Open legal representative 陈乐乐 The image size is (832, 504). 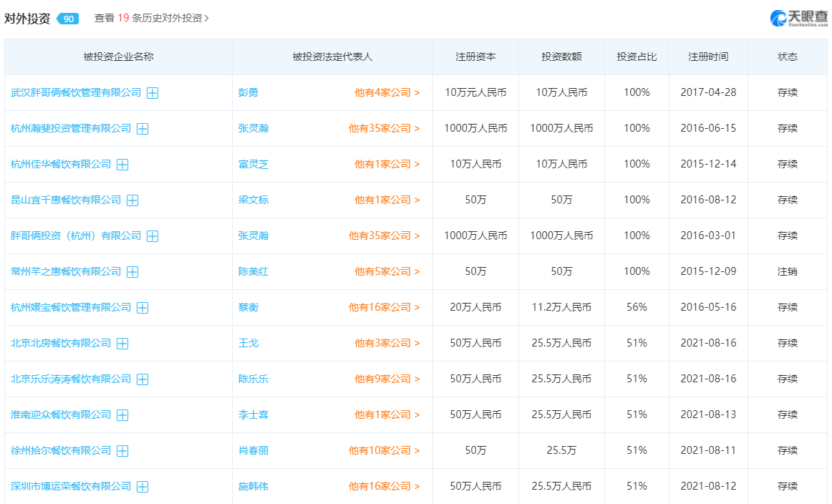click(253, 379)
